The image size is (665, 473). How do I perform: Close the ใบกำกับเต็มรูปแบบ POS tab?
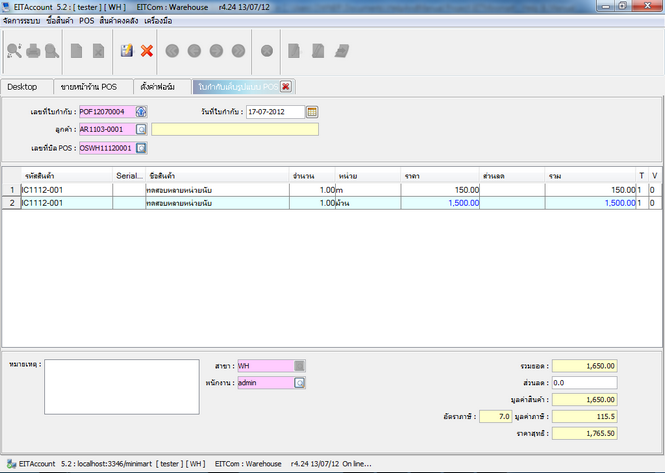point(286,86)
